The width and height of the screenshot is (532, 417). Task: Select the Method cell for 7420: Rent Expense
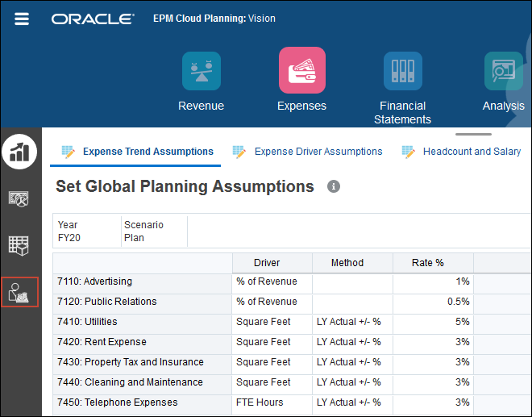click(352, 342)
